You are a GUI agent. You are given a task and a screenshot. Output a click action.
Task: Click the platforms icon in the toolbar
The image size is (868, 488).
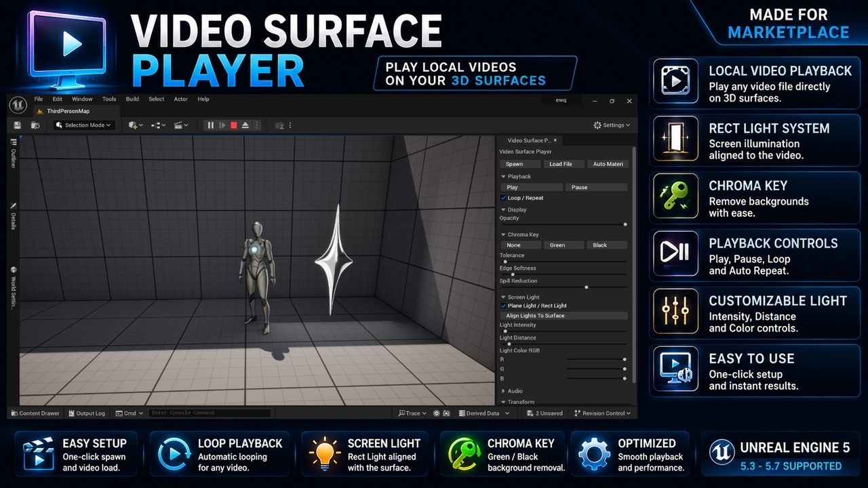click(279, 125)
